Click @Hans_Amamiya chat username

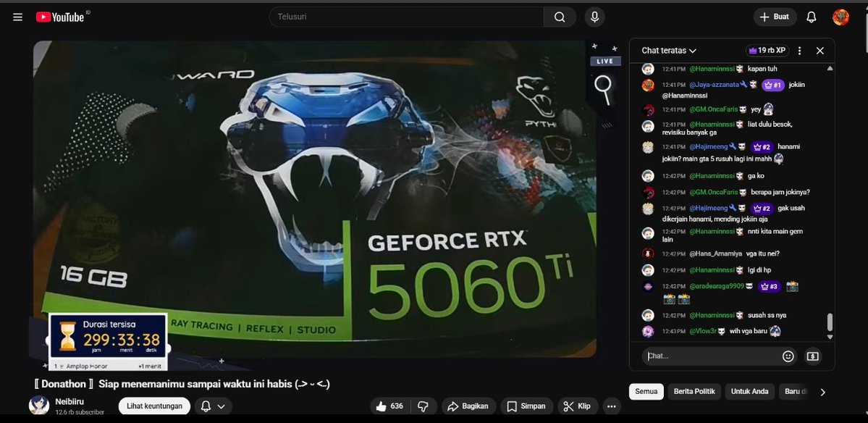[715, 254]
